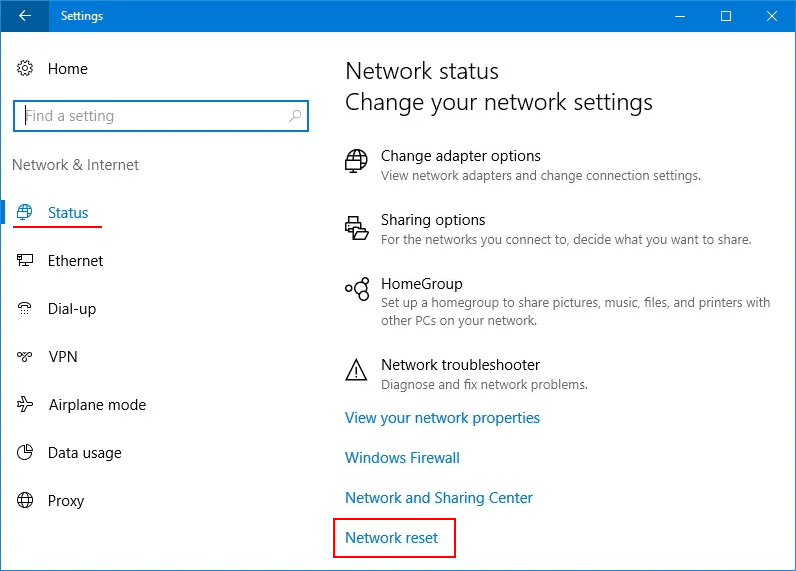Image resolution: width=796 pixels, height=571 pixels.
Task: Click the Data usage pie icon
Action: click(x=25, y=453)
